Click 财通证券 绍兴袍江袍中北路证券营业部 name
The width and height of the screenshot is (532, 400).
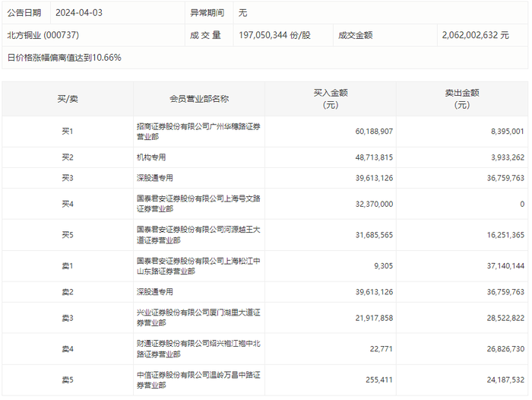[x=198, y=349]
